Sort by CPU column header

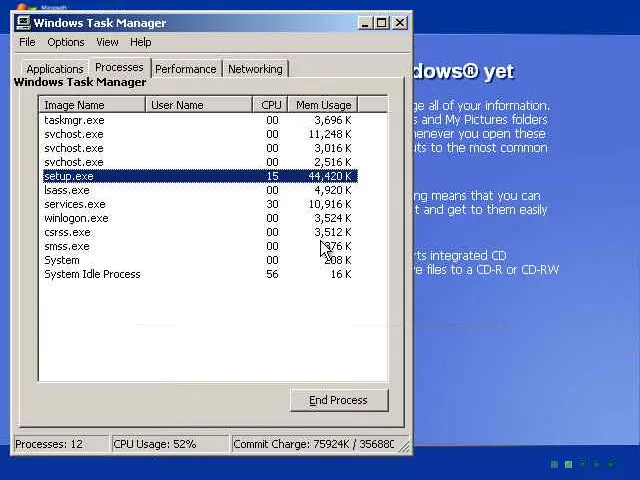pyautogui.click(x=271, y=105)
